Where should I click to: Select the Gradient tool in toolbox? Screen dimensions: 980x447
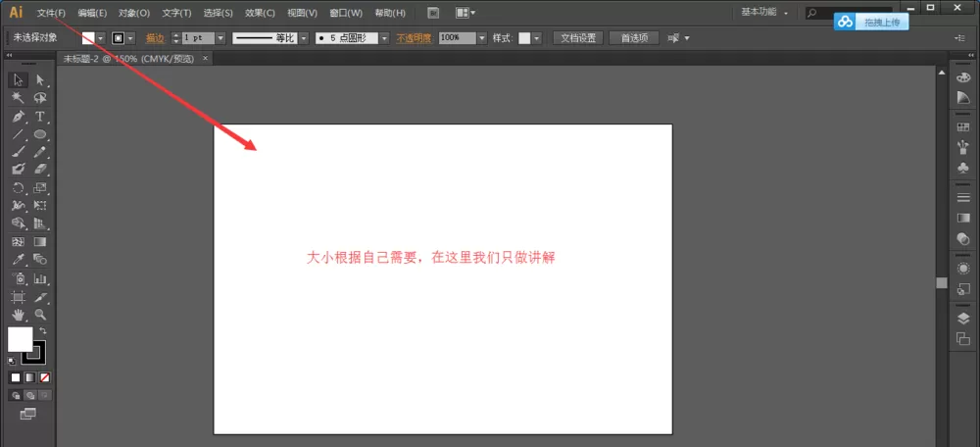click(40, 241)
